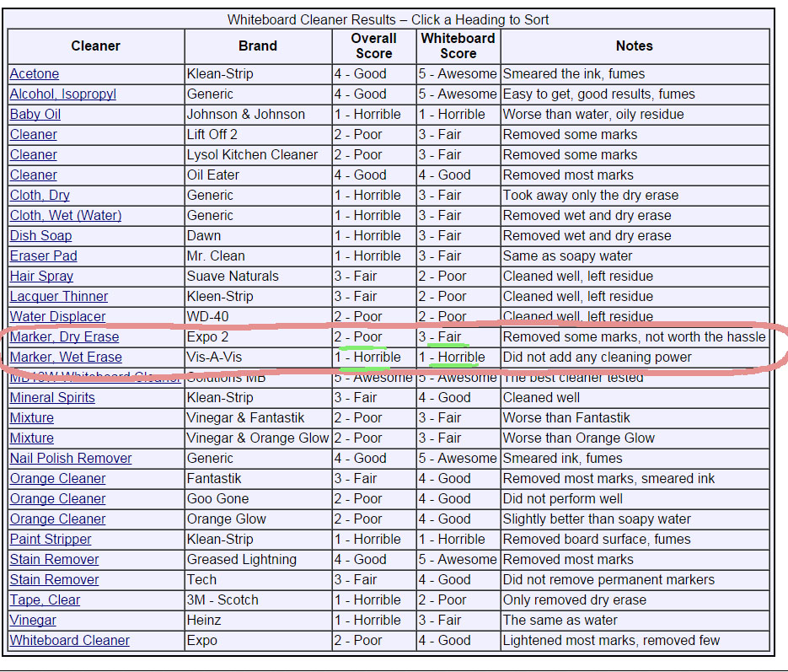
Task: Sort table by Notes heading
Action: coord(635,46)
